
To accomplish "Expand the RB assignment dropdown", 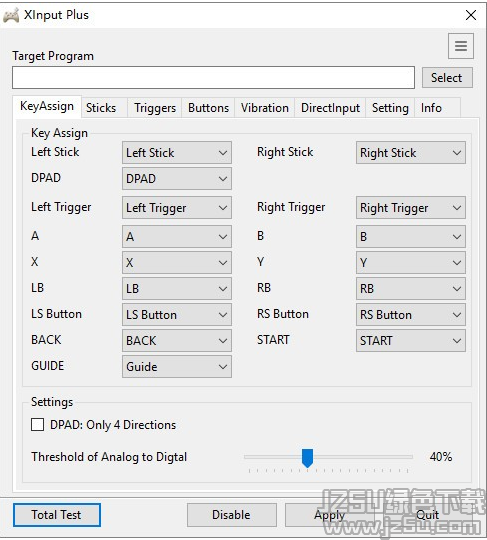I will tap(411, 289).
